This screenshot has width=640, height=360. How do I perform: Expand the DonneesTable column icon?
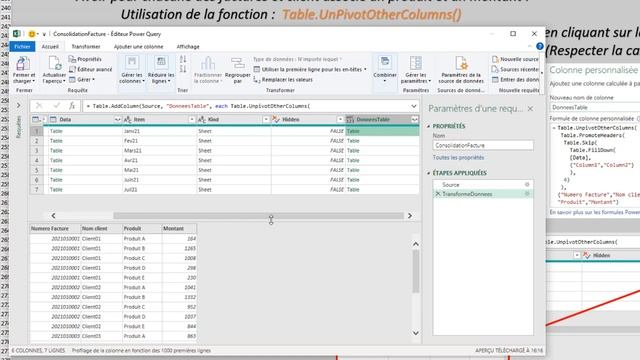415,120
